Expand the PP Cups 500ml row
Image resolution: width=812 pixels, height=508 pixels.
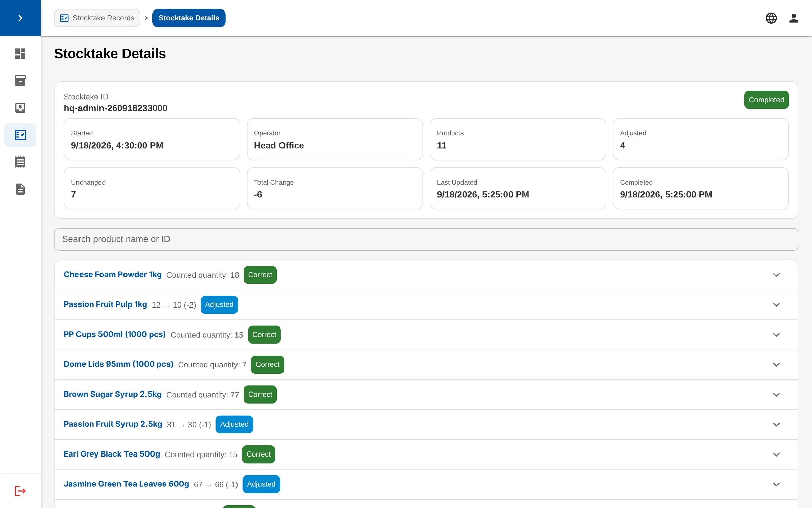776,335
